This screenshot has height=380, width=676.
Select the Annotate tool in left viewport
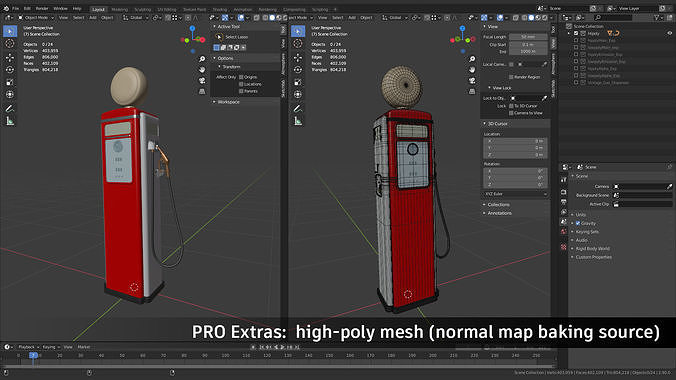point(10,109)
